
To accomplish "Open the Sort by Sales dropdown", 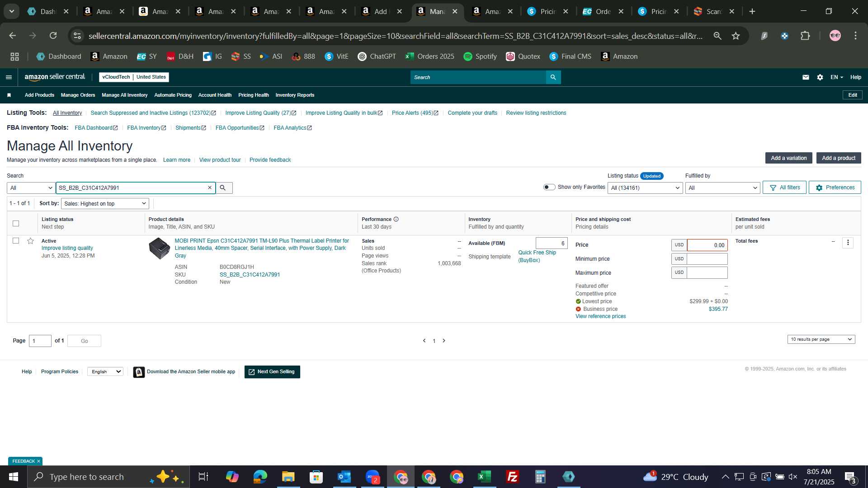I will [x=105, y=204].
